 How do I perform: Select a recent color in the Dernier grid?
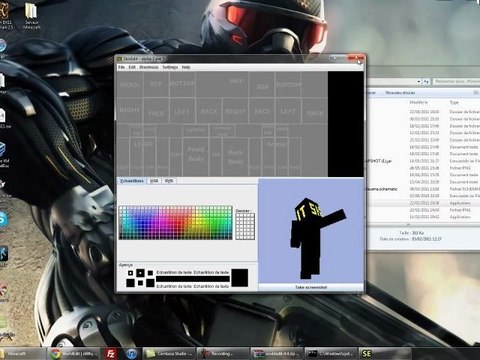pyautogui.click(x=245, y=226)
